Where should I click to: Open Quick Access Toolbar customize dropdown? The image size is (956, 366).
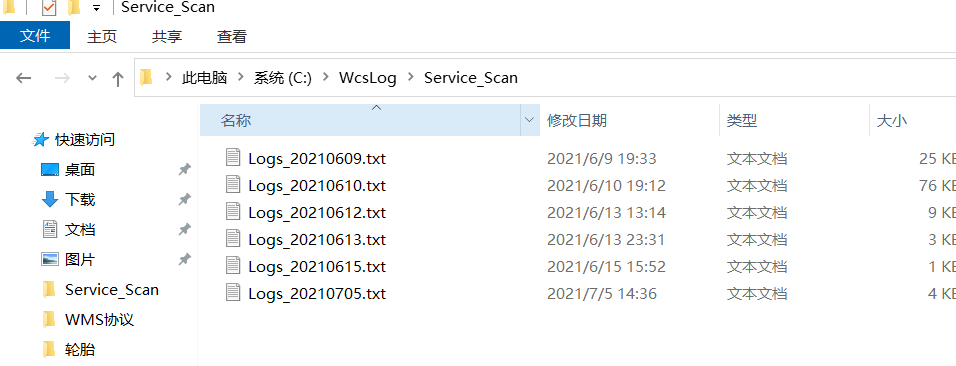[96, 9]
